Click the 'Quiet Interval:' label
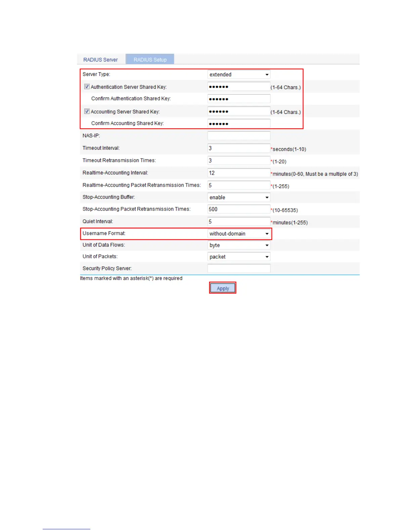Screen dimensions: 411x532 coord(98,221)
